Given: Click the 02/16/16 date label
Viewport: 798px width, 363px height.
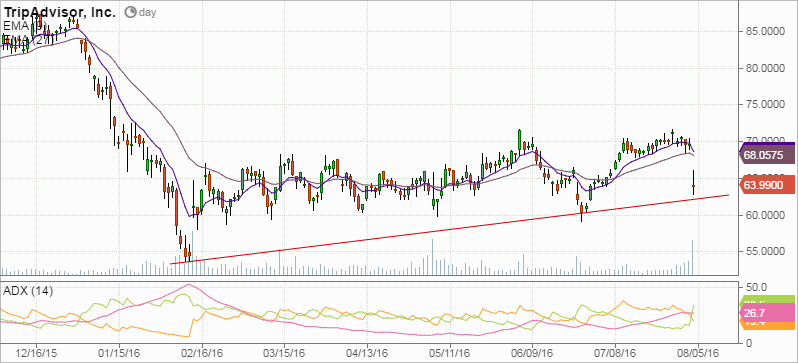Looking at the screenshot, I should click(x=202, y=352).
